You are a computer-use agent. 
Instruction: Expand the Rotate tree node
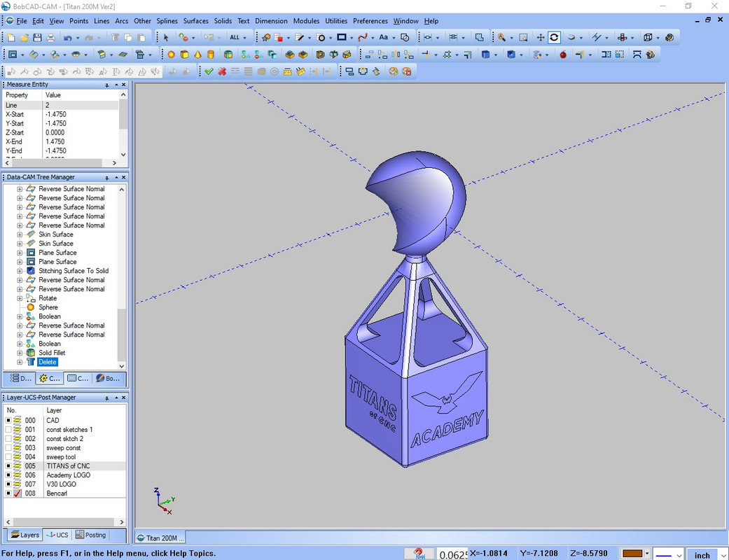pyautogui.click(x=20, y=298)
